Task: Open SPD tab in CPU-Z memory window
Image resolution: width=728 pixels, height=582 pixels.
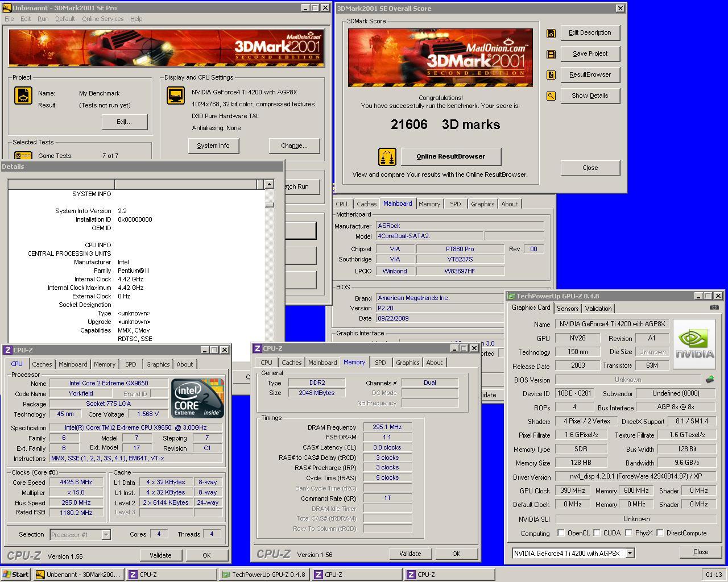Action: coord(380,363)
